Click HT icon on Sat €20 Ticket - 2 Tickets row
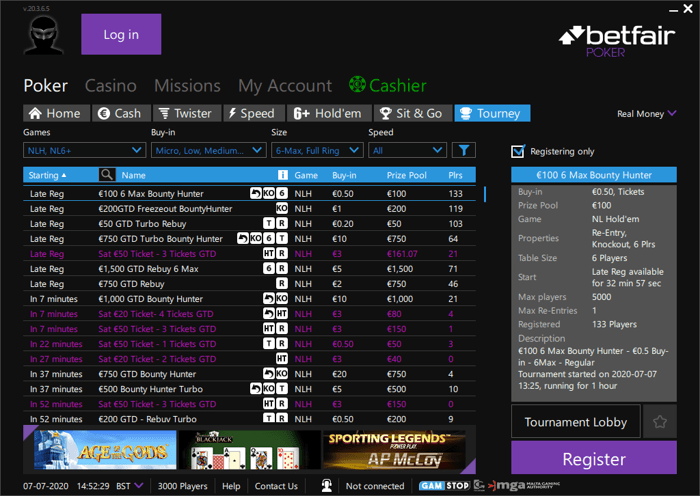 coord(282,358)
